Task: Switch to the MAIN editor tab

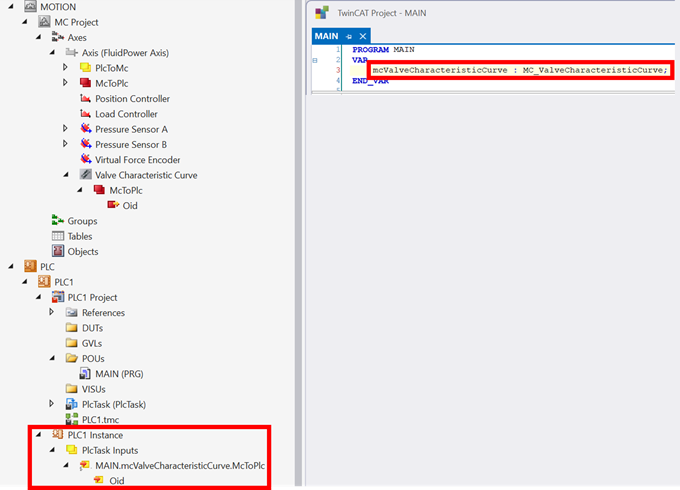Action: click(326, 36)
